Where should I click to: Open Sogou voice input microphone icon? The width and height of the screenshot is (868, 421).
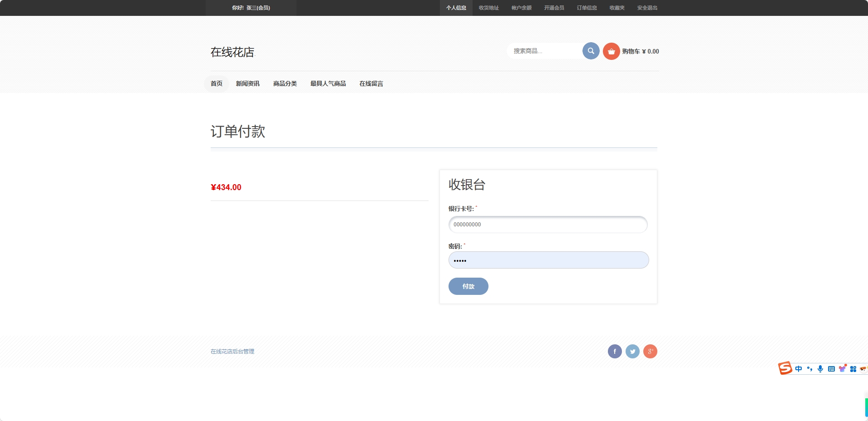tap(820, 368)
